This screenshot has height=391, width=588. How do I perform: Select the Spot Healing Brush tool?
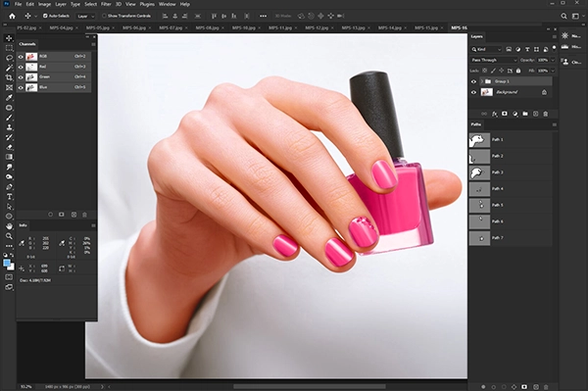click(9, 108)
